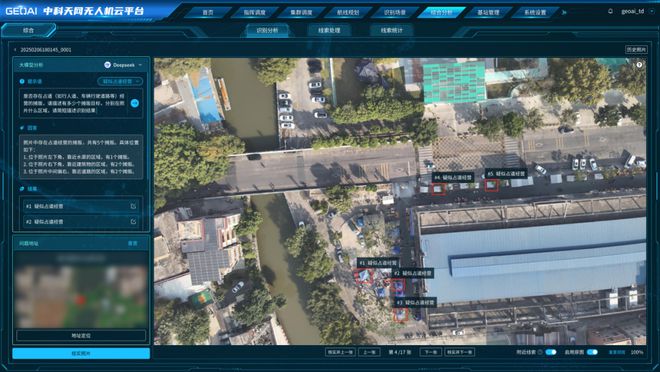Image resolution: width=660 pixels, height=372 pixels.
Task: Select the #3 red detection box on the photo
Action: click(x=401, y=314)
